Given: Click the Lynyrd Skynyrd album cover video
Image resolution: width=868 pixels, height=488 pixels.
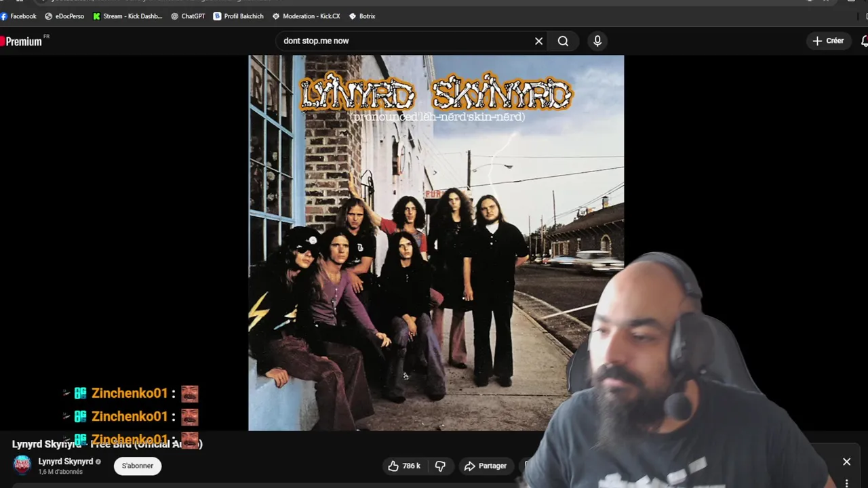Looking at the screenshot, I should click(435, 243).
